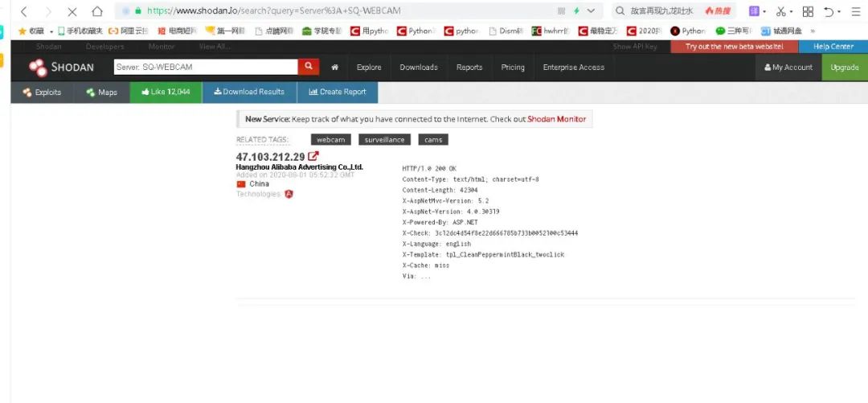
Task: Stop page loading with the X button
Action: 72,11
